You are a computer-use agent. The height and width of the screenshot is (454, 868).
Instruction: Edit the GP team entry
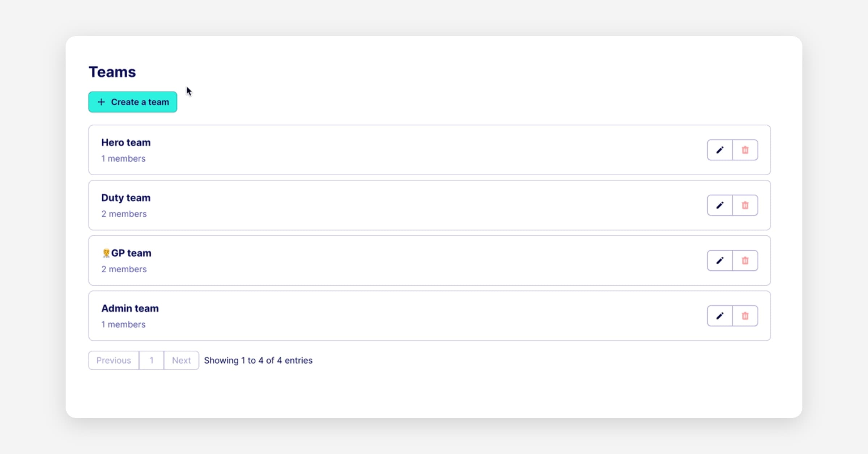tap(720, 261)
